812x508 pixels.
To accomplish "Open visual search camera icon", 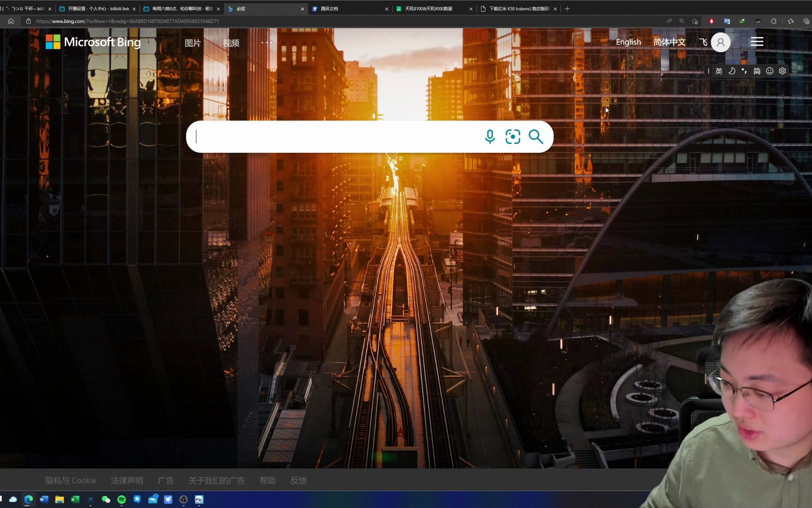I will coord(513,136).
